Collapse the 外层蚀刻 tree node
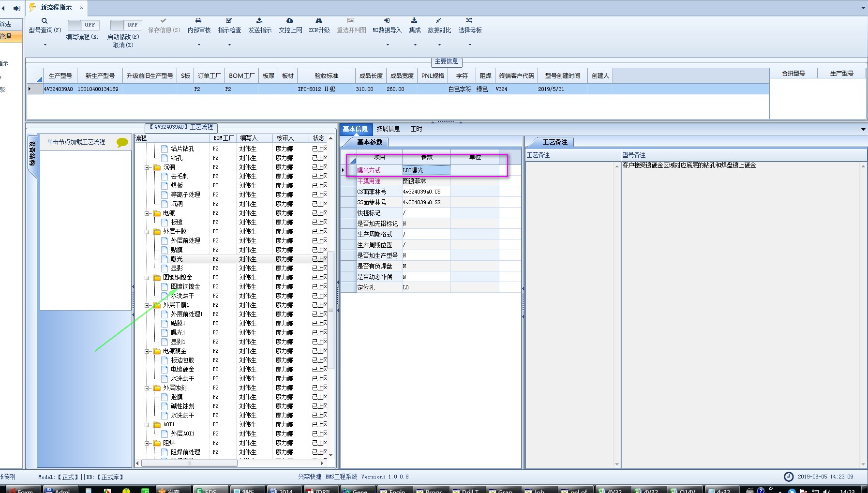Screen dimensions: 868x493 tap(147, 388)
